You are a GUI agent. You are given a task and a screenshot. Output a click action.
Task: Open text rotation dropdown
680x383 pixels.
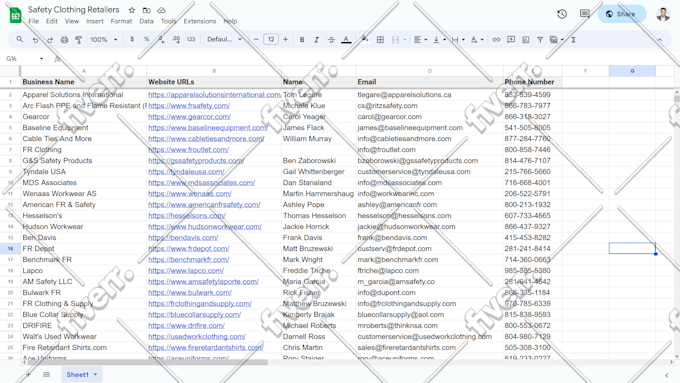click(x=477, y=40)
